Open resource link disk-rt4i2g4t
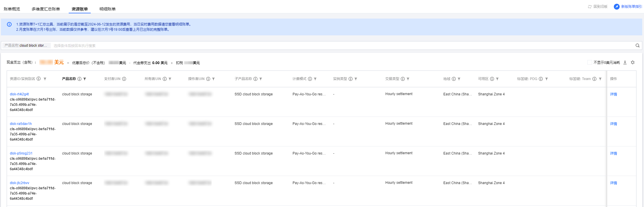 tap(19, 94)
